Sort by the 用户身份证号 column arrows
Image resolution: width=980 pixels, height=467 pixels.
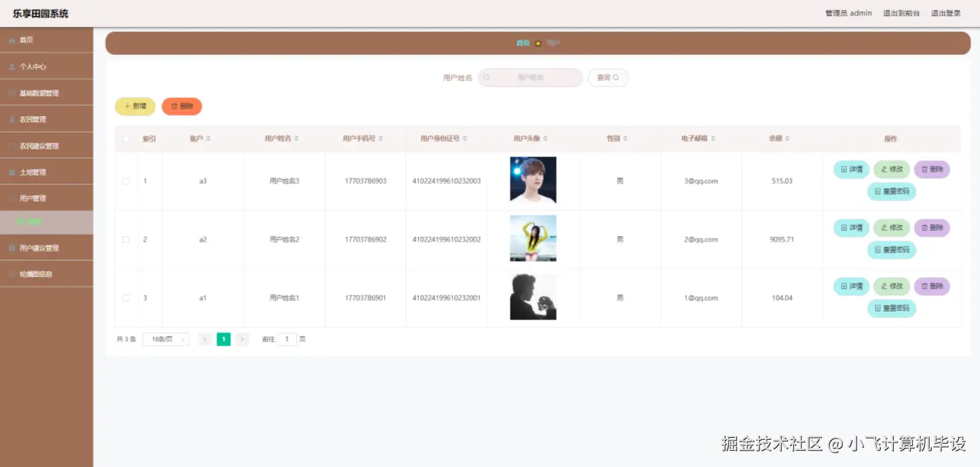pos(465,138)
